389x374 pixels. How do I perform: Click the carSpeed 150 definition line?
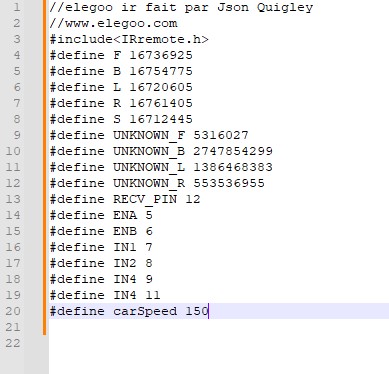(129, 311)
